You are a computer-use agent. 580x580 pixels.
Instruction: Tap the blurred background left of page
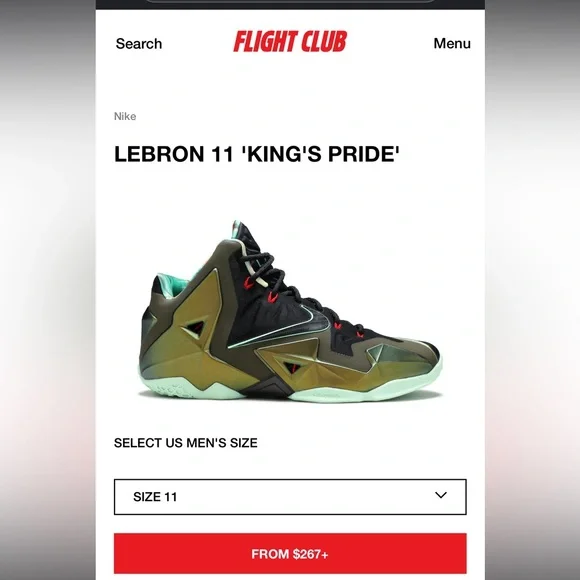(x=47, y=290)
